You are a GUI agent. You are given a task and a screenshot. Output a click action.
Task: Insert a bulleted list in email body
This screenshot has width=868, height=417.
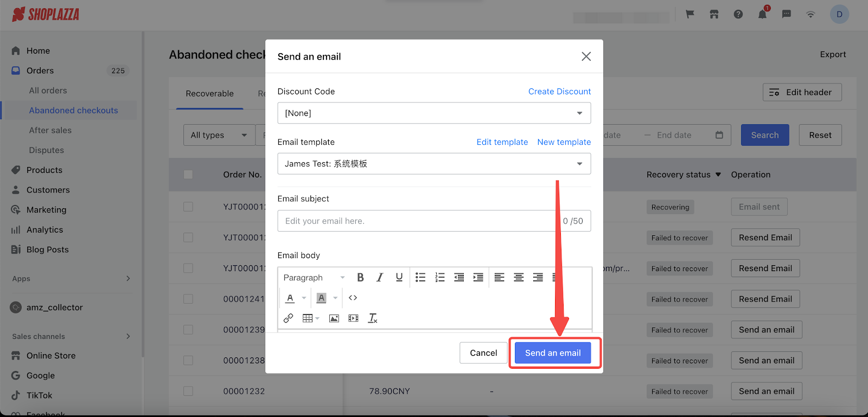coord(420,278)
